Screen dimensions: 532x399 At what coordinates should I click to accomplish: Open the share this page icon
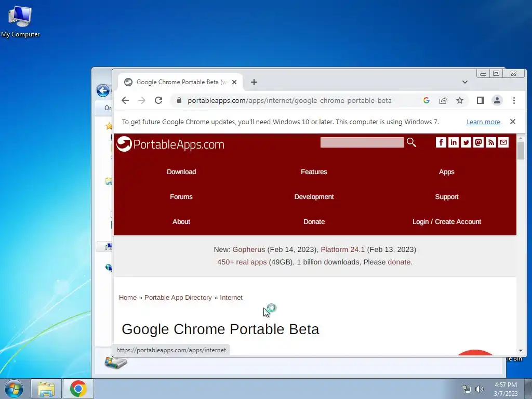click(443, 100)
